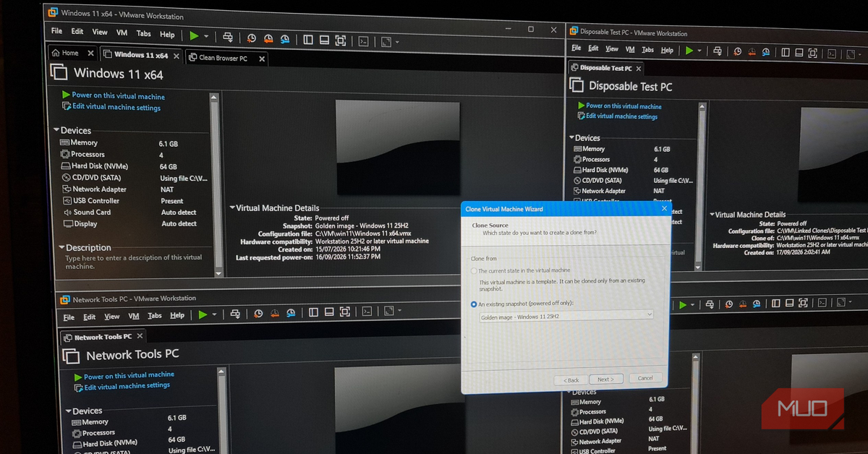868x454 pixels.
Task: Revert to snapshot in Windows 11 x64 window
Action: pyautogui.click(x=268, y=39)
